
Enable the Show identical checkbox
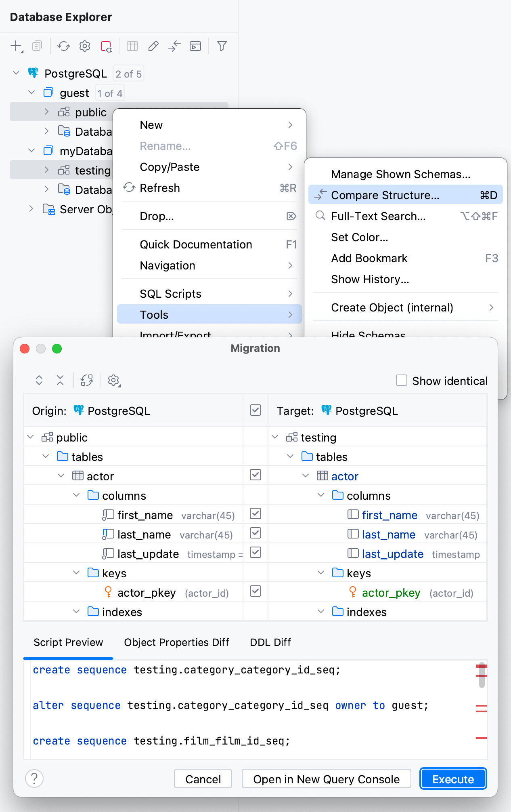pyautogui.click(x=402, y=381)
